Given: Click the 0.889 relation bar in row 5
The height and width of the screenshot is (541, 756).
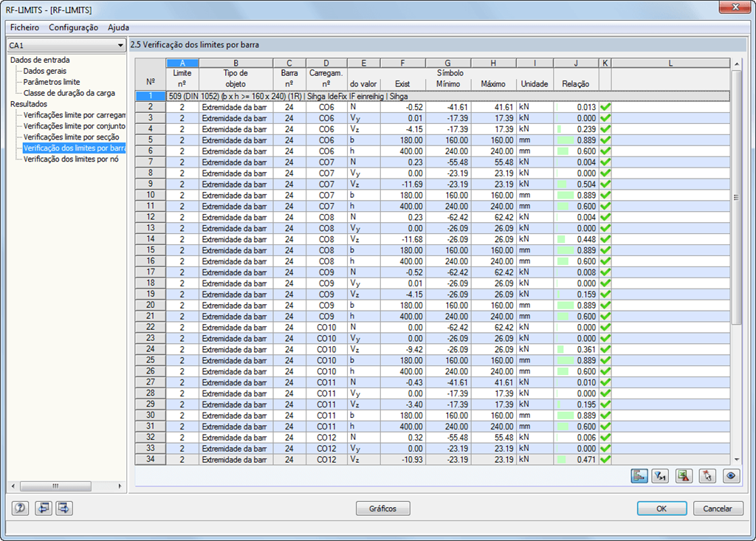Looking at the screenshot, I should [x=565, y=140].
